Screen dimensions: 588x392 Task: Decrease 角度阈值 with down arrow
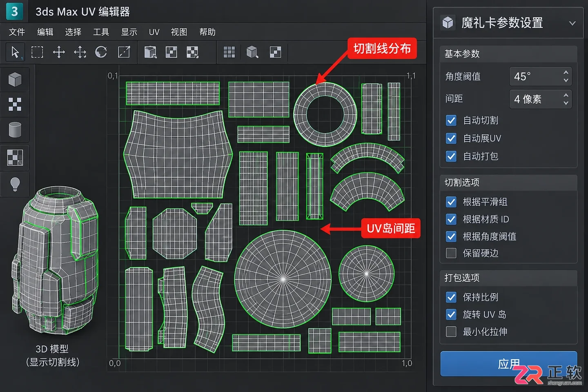tap(566, 80)
